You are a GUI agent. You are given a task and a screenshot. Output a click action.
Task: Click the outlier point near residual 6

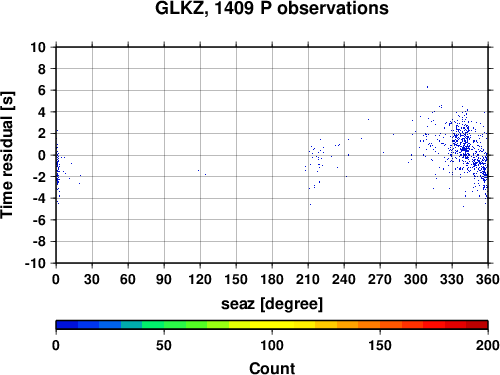pyautogui.click(x=427, y=87)
